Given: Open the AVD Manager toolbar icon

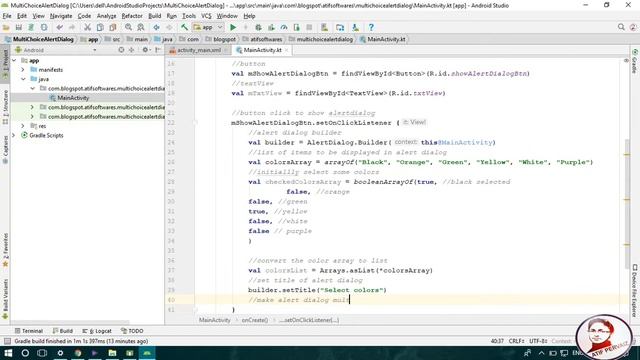Looking at the screenshot, I should (324, 27).
